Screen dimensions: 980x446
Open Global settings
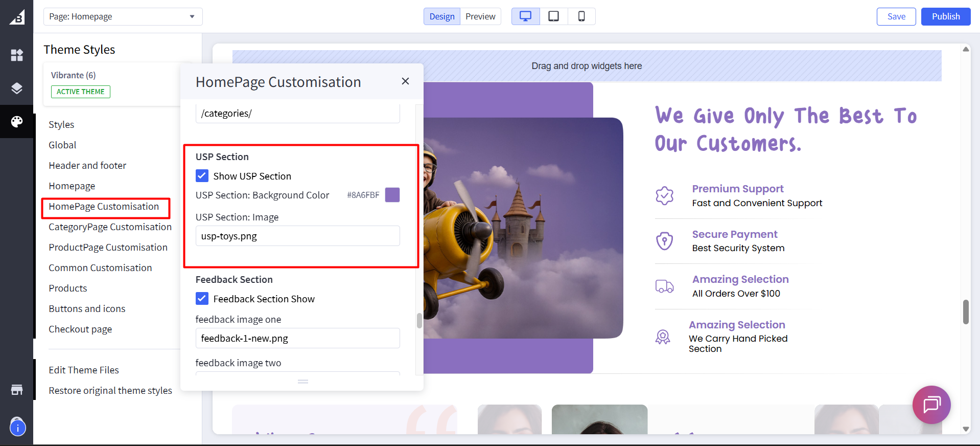62,145
